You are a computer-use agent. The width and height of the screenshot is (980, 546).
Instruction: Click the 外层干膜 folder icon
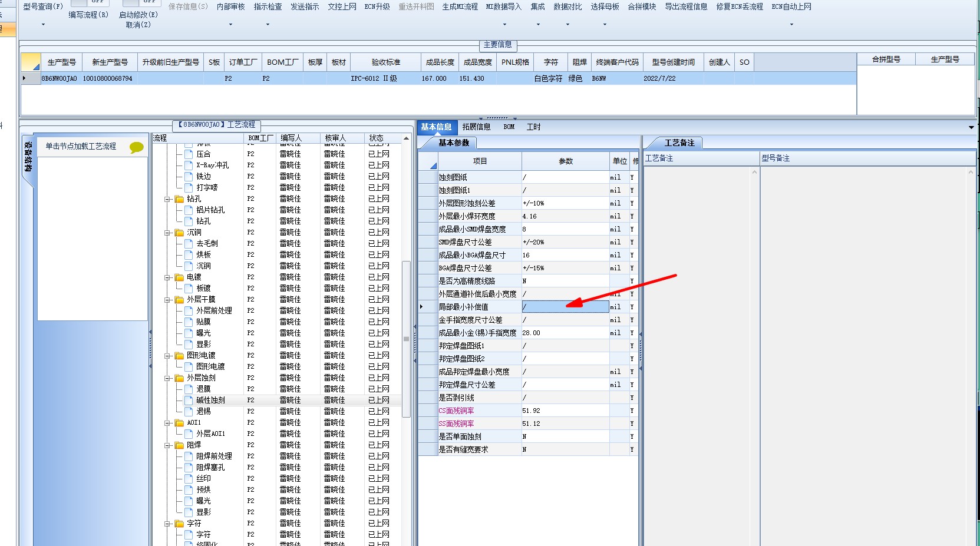179,300
